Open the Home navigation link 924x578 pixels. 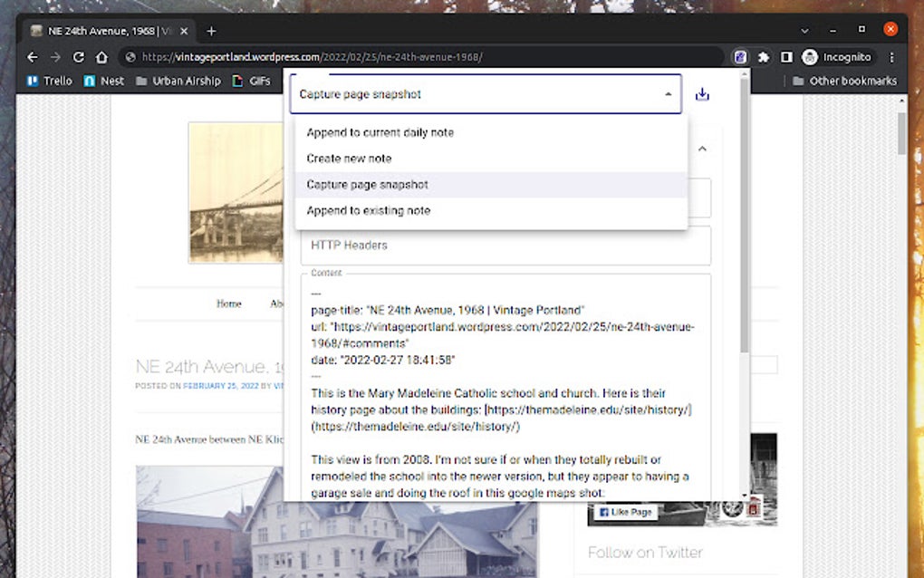point(228,304)
